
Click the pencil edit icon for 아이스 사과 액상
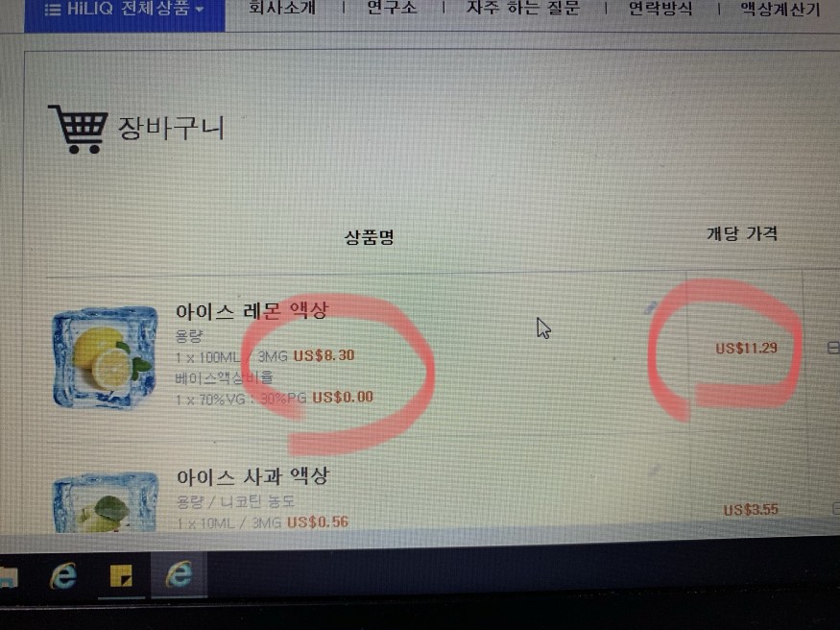coord(654,470)
